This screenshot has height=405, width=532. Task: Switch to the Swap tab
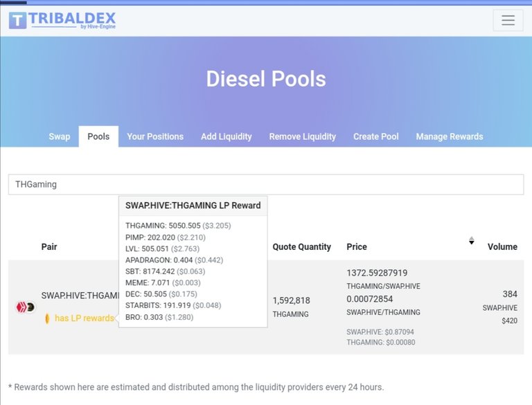(x=60, y=136)
